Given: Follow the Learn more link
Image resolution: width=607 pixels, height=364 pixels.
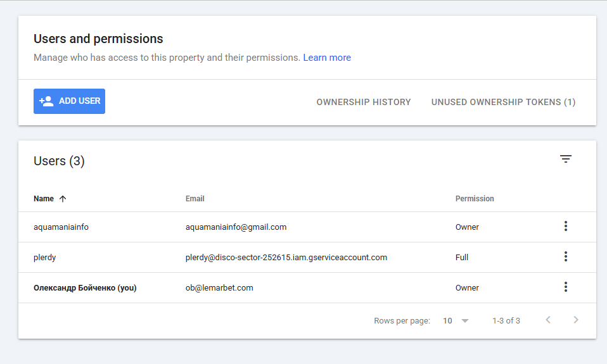Looking at the screenshot, I should (x=327, y=58).
